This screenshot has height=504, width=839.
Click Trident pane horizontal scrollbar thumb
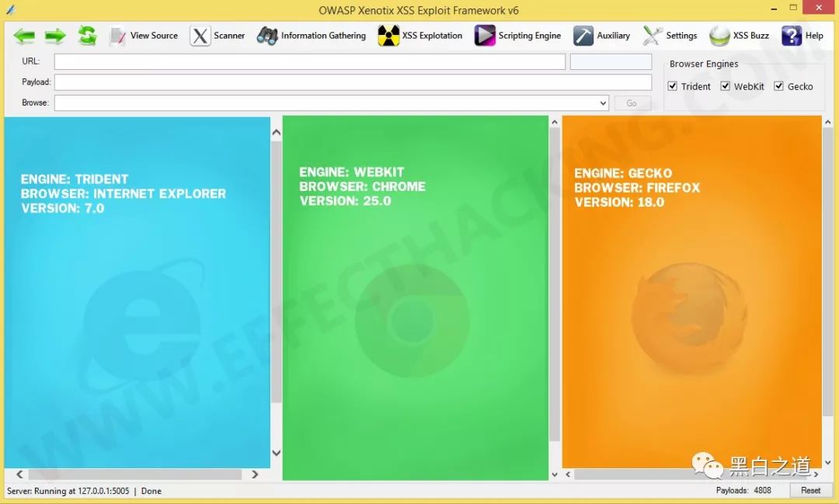tap(135, 474)
